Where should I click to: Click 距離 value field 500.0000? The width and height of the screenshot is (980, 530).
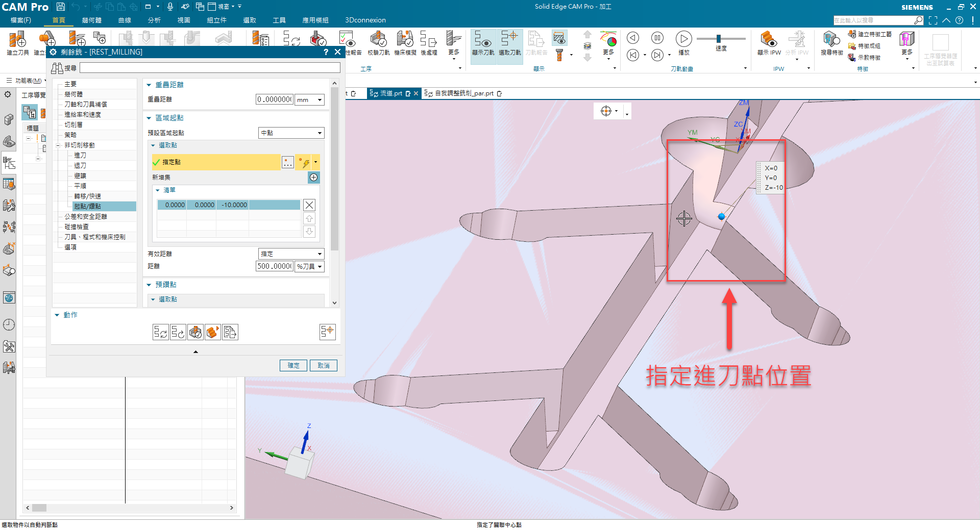pos(275,267)
